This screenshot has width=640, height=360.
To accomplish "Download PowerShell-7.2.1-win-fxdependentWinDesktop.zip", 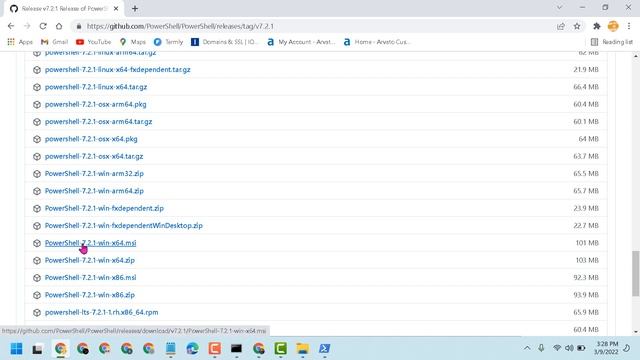I will (x=124, y=226).
